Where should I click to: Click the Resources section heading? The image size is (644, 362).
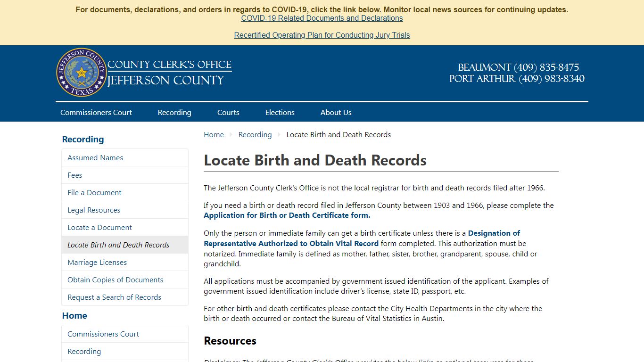click(x=230, y=341)
